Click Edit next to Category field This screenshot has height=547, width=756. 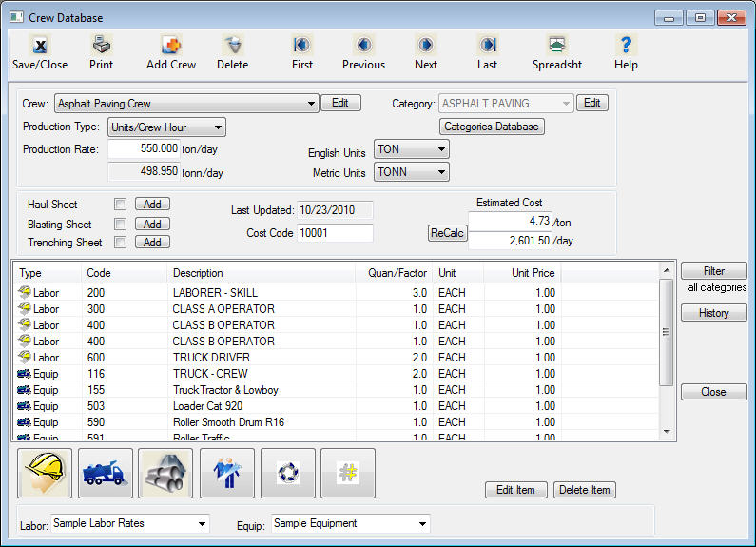592,103
